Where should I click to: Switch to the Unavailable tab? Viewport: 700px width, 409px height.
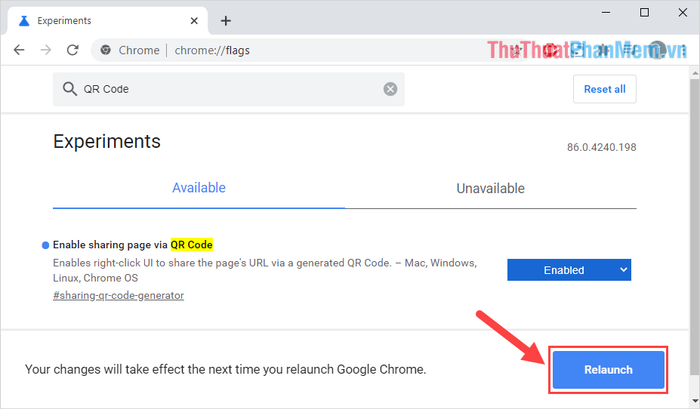click(x=490, y=188)
